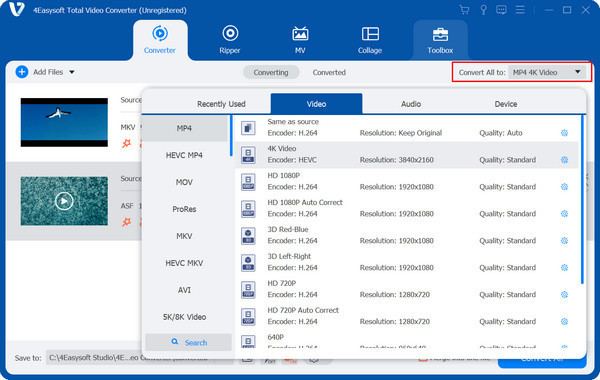Viewport: 600px width, 380px height.
Task: Click the preset list scrollbar
Action: (x=582, y=199)
